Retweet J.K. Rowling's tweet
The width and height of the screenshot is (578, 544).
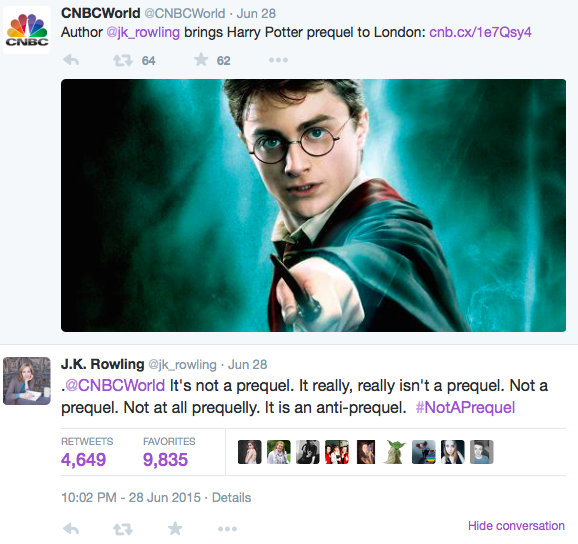point(123,529)
